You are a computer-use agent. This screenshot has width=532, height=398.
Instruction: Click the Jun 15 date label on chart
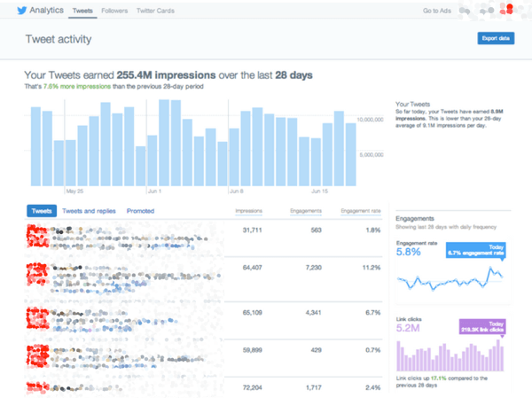(x=319, y=191)
